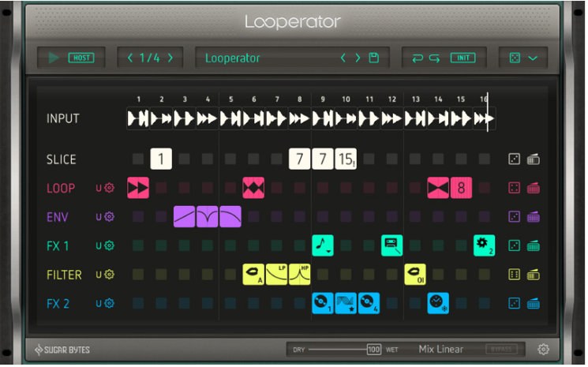Click the LOOP step showing number 8
Viewport: 588px width, 367px height.
pyautogui.click(x=461, y=188)
